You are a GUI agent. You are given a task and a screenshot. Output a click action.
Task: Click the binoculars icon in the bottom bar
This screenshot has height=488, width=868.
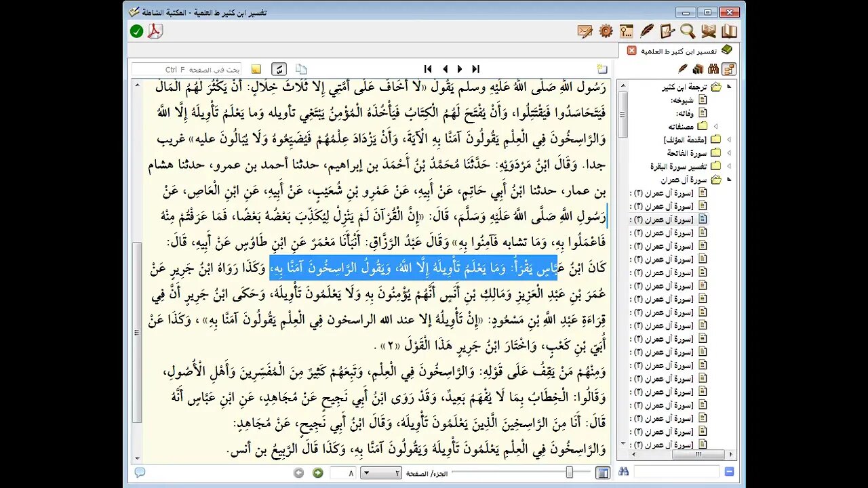click(623, 472)
